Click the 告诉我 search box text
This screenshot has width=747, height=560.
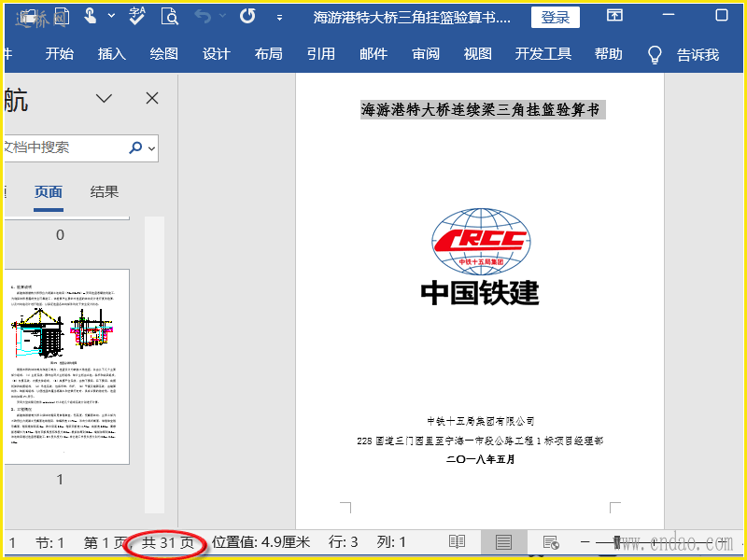(698, 55)
